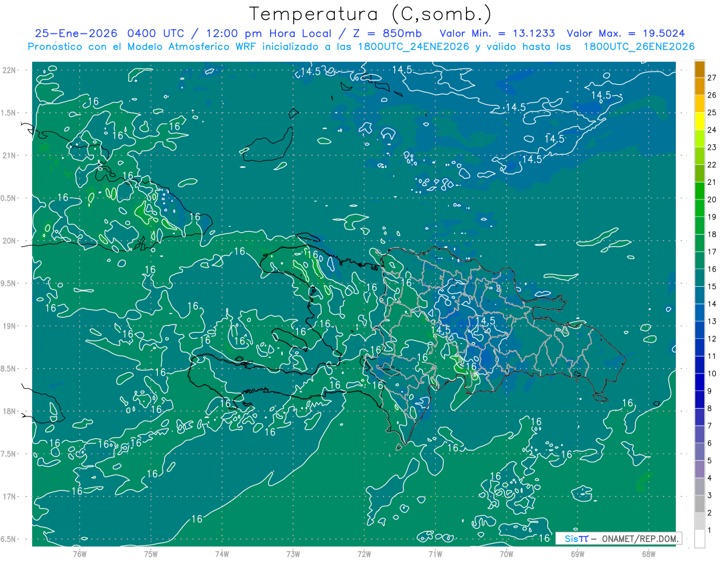Click the "75W" longitude axis label
The image size is (728, 562).
pyautogui.click(x=151, y=554)
